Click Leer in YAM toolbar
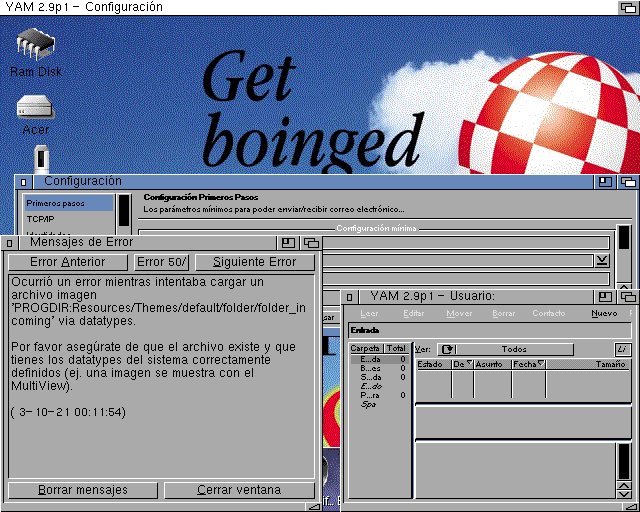640x512 pixels. point(369,314)
